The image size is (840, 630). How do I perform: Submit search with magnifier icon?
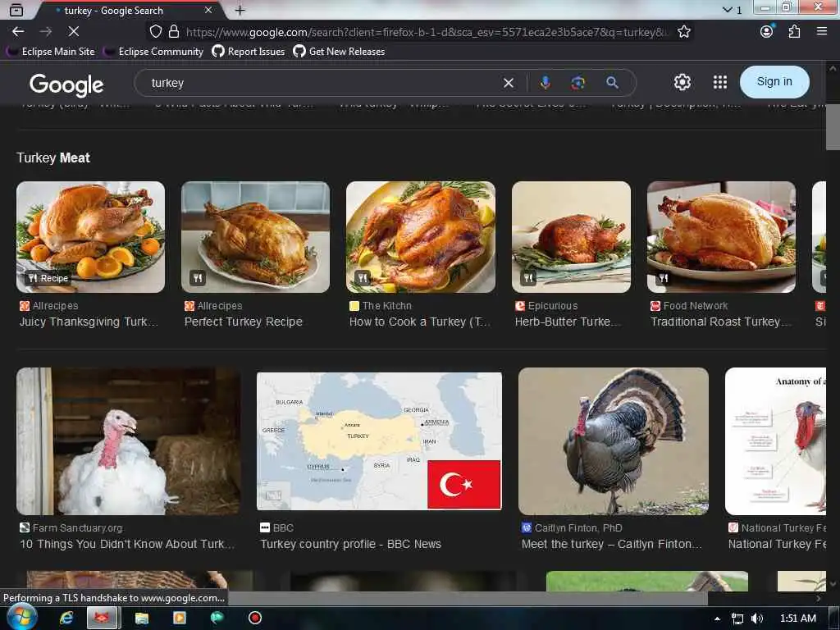(612, 83)
